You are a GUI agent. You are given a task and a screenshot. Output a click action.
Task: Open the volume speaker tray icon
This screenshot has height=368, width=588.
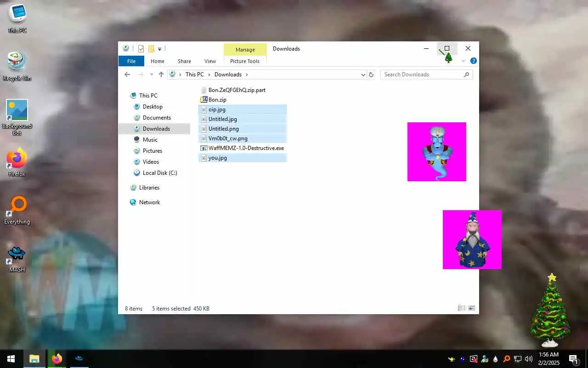[529, 359]
